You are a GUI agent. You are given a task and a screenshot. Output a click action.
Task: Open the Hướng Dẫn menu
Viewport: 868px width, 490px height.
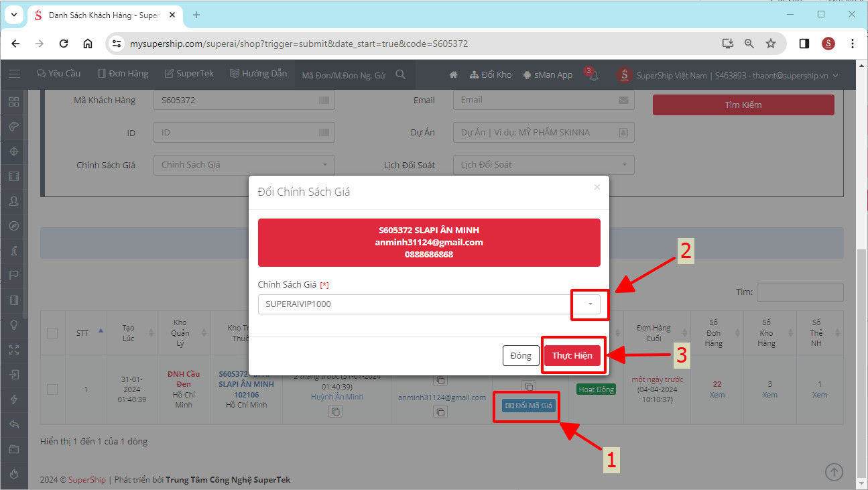tap(258, 74)
